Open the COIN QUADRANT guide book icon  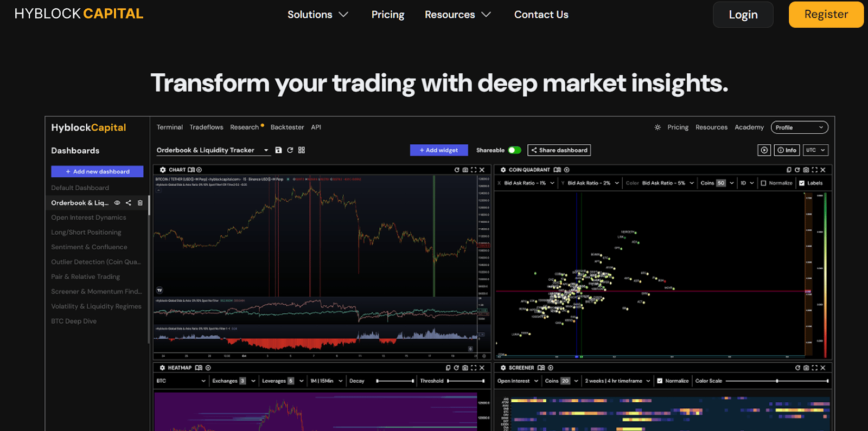tap(557, 170)
